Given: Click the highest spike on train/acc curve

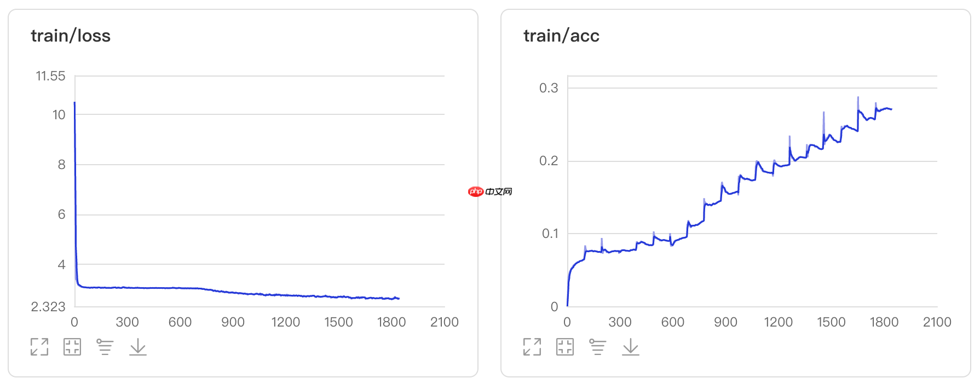Looking at the screenshot, I should pos(858,98).
